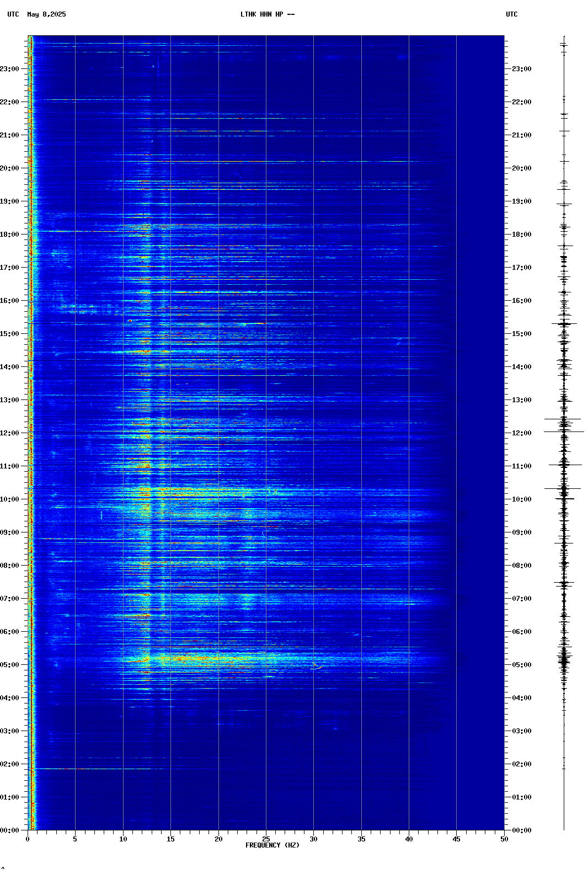Image resolution: width=588 pixels, height=874 pixels.
Task: Click '13:00' on the right time axis
Action: [x=522, y=400]
